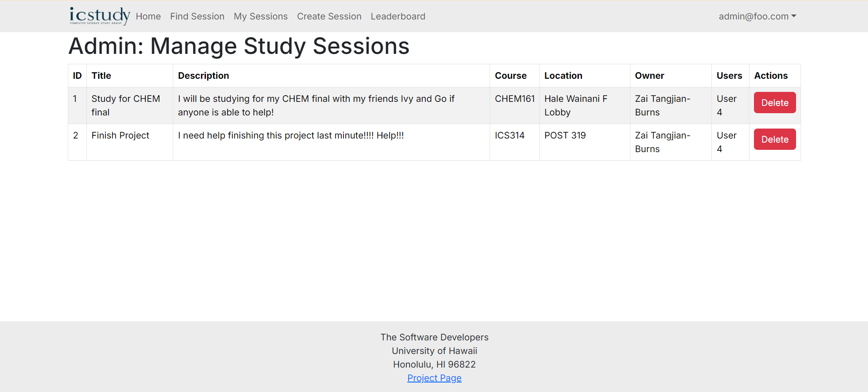868x392 pixels.
Task: Go to the Home page
Action: (148, 16)
